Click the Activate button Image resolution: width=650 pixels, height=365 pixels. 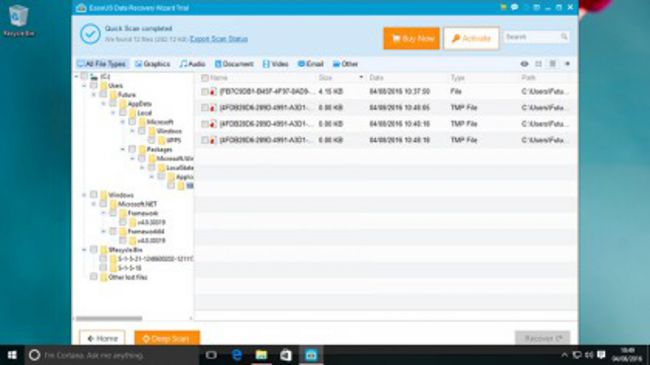(x=471, y=39)
